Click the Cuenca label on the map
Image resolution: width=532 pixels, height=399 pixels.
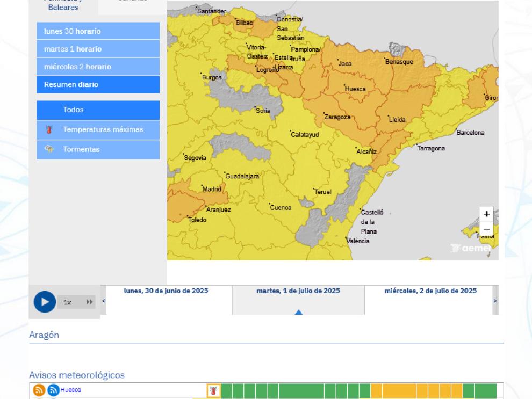point(281,207)
